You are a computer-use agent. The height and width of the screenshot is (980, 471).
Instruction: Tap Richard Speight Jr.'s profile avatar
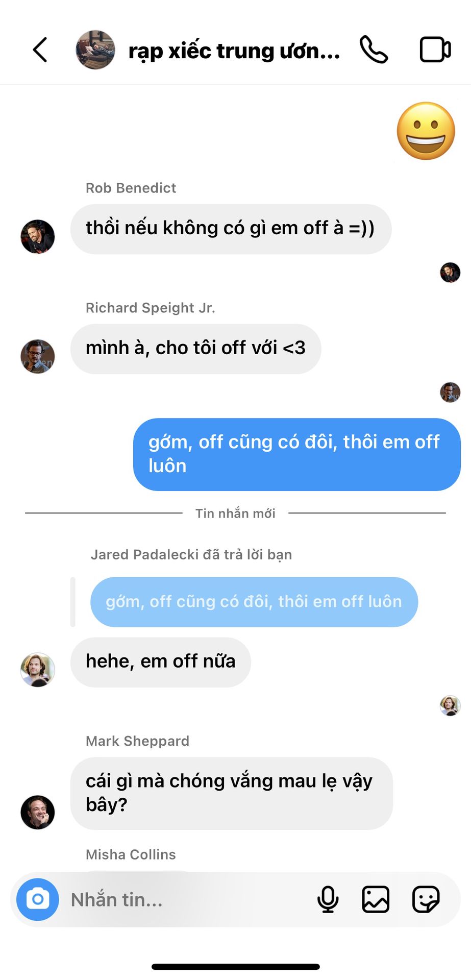pyautogui.click(x=38, y=356)
